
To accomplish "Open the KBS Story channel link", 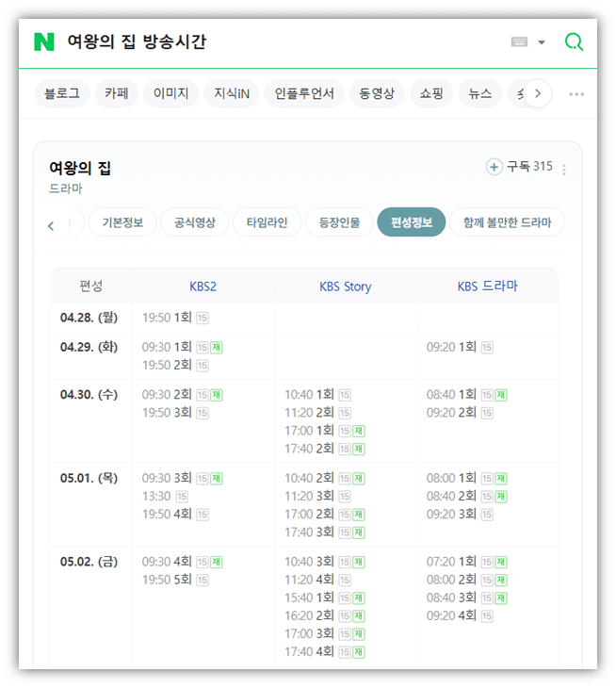I will click(346, 287).
